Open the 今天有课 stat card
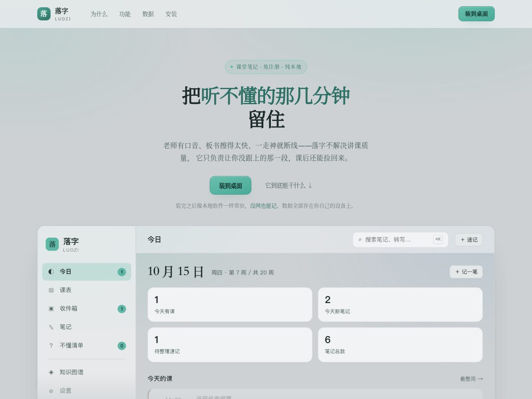The image size is (532, 399). point(230,305)
